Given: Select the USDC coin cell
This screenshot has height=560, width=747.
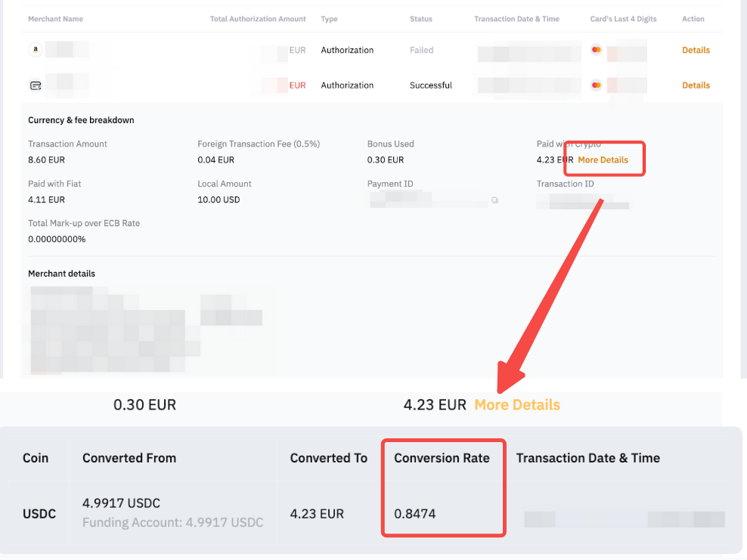Looking at the screenshot, I should point(39,514).
